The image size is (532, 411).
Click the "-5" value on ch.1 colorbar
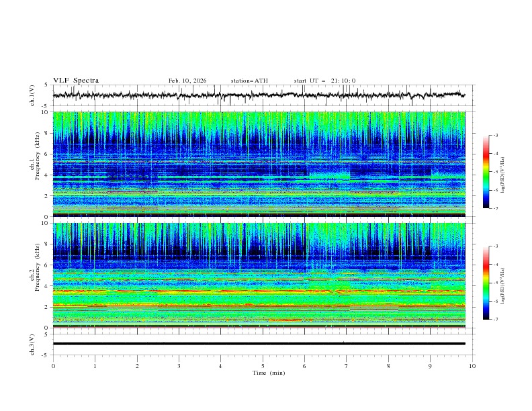click(496, 172)
